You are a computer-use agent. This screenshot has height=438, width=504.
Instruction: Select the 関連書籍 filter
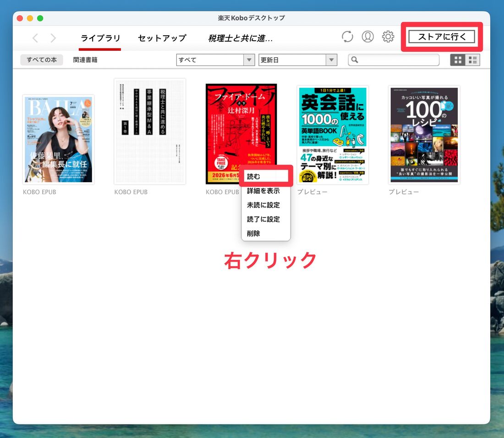[85, 59]
